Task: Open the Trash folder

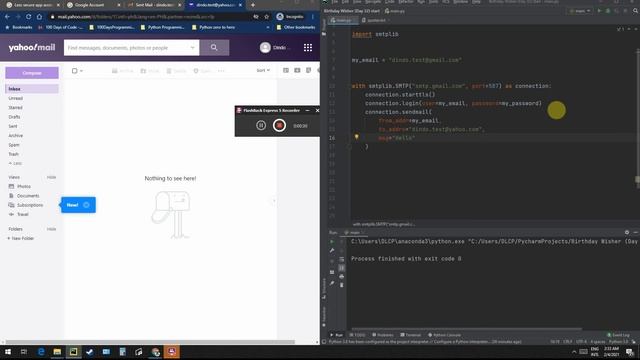Action: tap(13, 154)
